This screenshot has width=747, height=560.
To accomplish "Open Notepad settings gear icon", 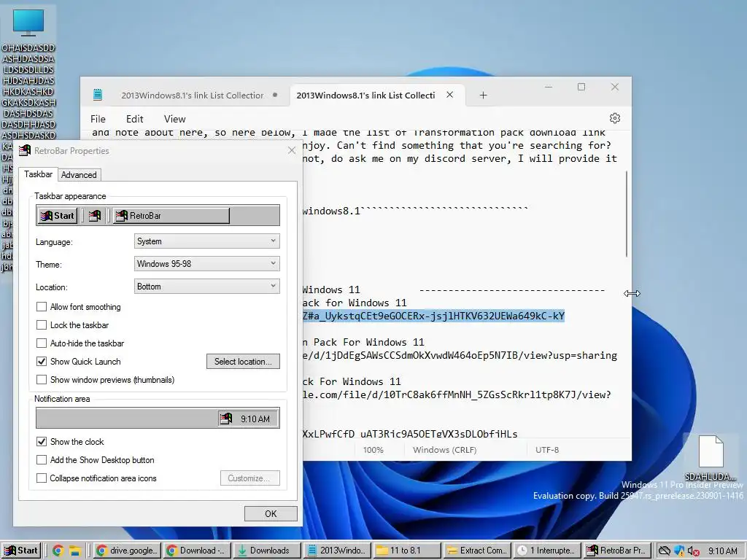I will point(614,118).
